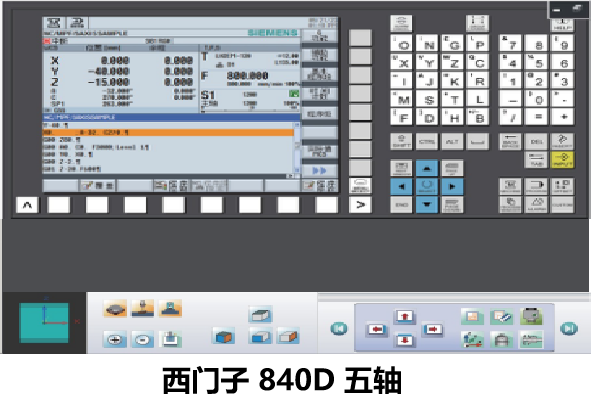Screen dimensions: 591x405
Task: Click the HELP key on the keypad
Action: (x=562, y=25)
